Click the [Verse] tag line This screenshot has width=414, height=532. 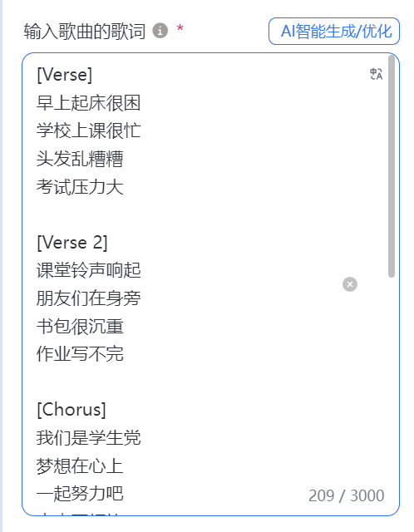click(x=65, y=75)
